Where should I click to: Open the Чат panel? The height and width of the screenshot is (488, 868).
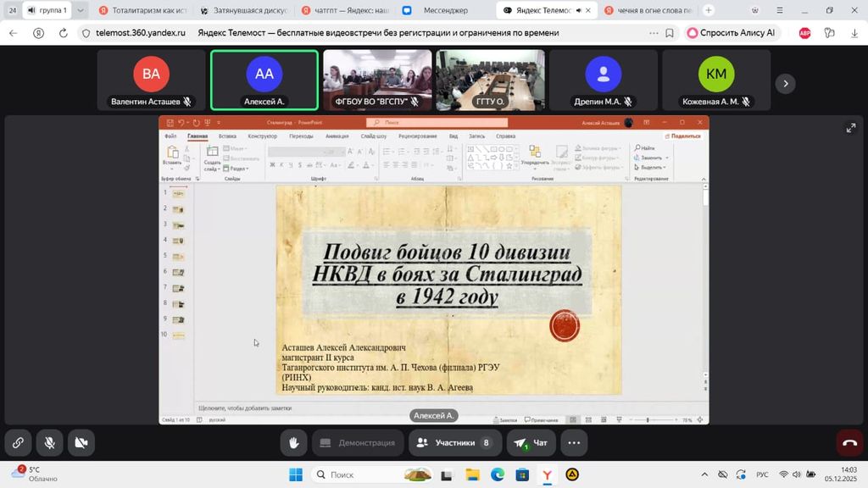(x=531, y=442)
